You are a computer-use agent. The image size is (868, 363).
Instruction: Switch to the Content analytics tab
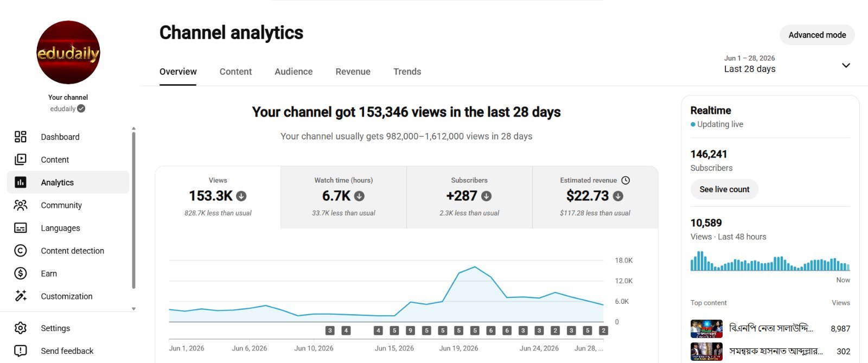[x=235, y=72]
